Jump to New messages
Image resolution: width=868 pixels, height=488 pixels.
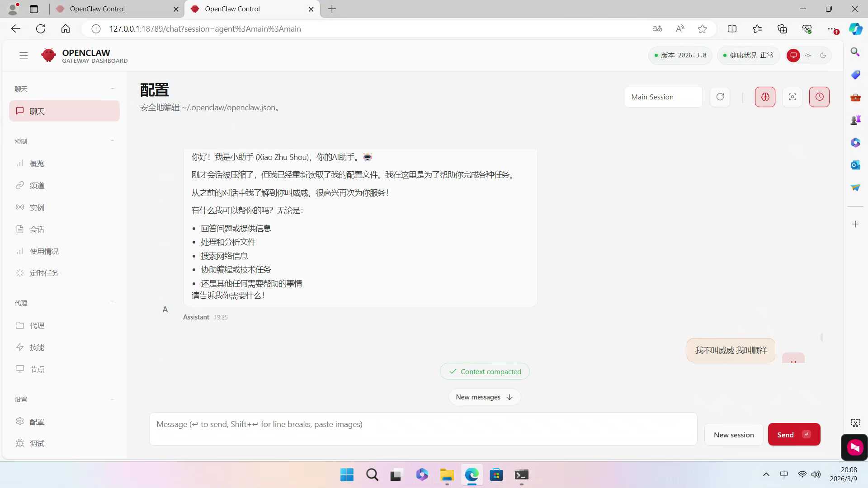tap(484, 397)
